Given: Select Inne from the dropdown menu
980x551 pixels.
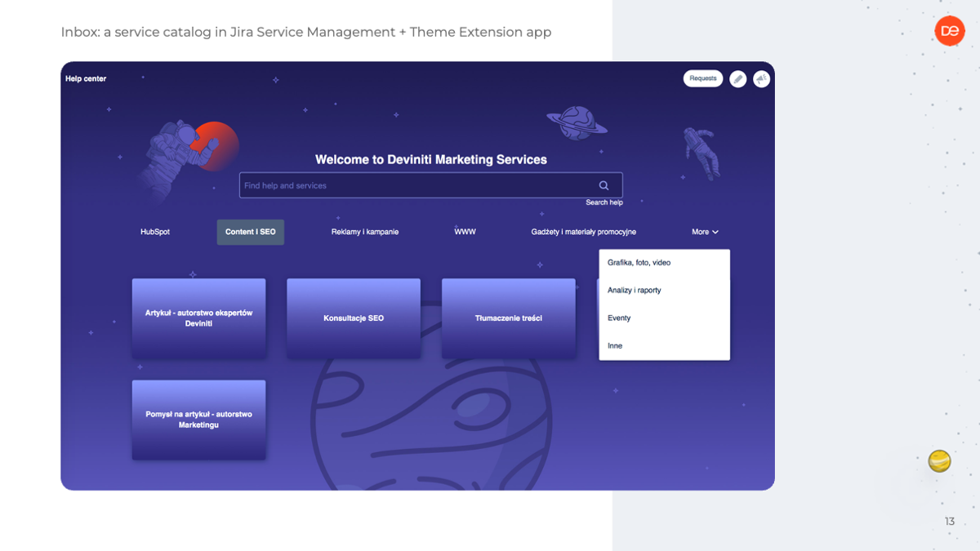Looking at the screenshot, I should pos(664,346).
